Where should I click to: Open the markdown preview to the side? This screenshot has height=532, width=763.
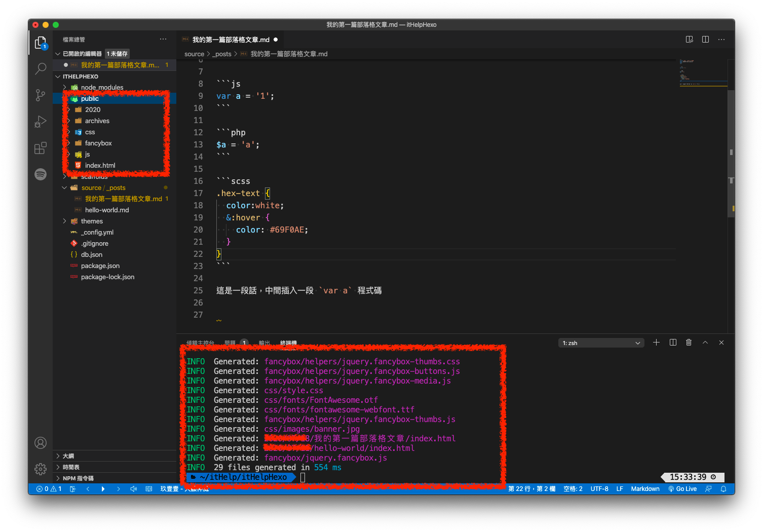click(x=689, y=40)
